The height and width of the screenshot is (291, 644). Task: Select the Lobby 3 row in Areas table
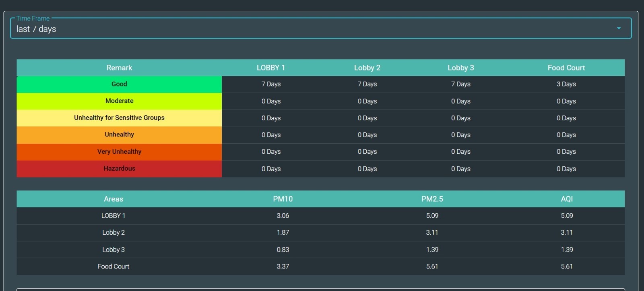pyautogui.click(x=114, y=250)
